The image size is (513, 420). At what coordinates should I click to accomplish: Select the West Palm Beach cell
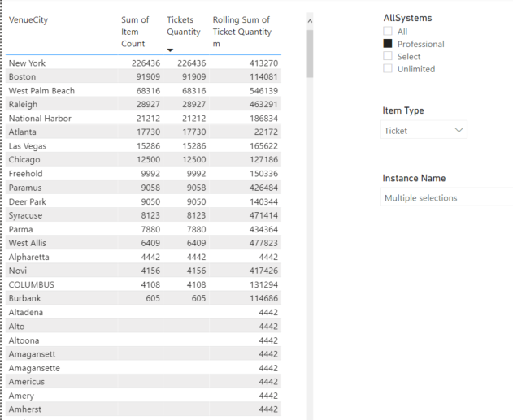point(41,90)
